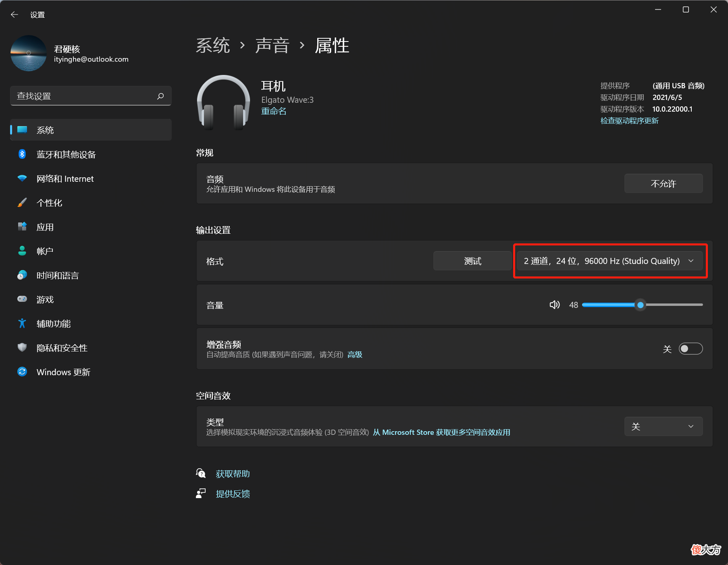This screenshot has height=565, width=728.
Task: Open 时间和语言 settings page
Action: point(91,275)
